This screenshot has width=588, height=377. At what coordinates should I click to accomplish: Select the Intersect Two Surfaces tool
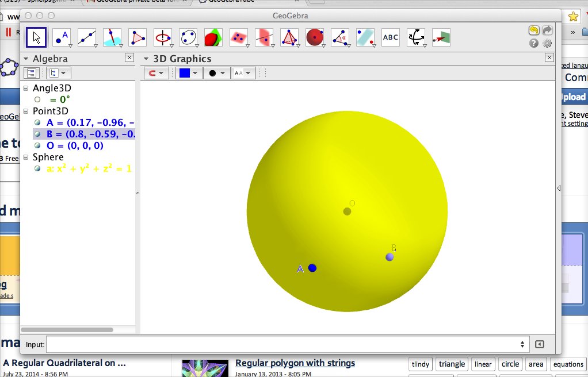(214, 37)
